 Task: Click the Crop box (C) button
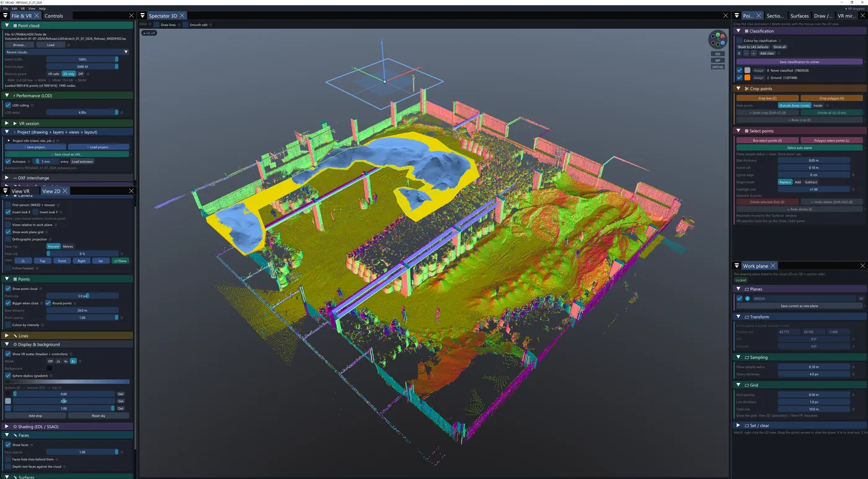[x=767, y=98]
